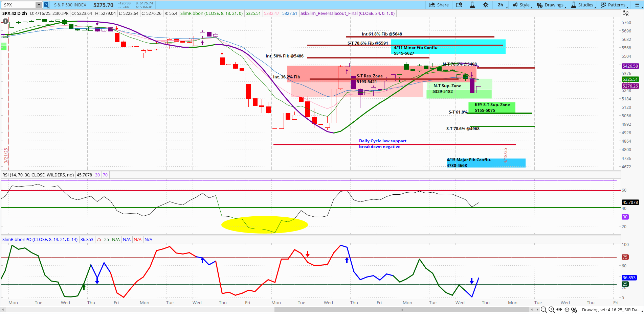Toggle RSI upper threshold value 70
The width and height of the screenshot is (644, 314).
(105, 175)
